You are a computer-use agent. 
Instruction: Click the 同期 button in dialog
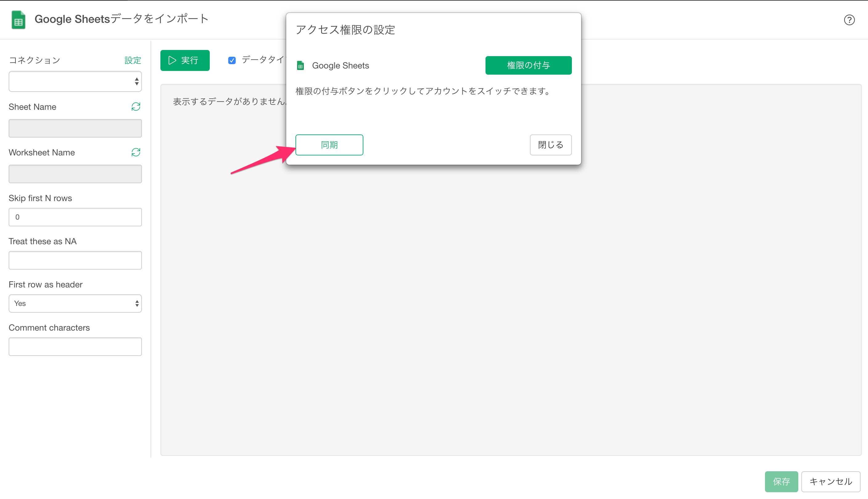(329, 145)
